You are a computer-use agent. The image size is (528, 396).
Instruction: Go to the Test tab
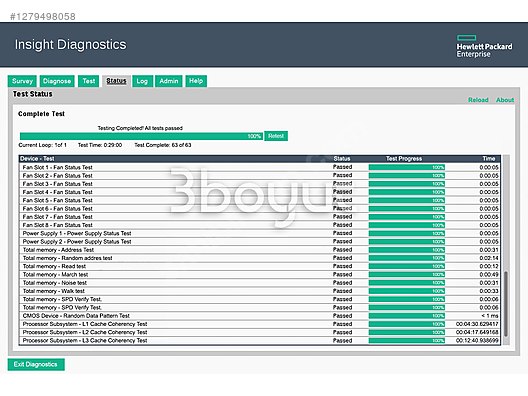coord(89,81)
